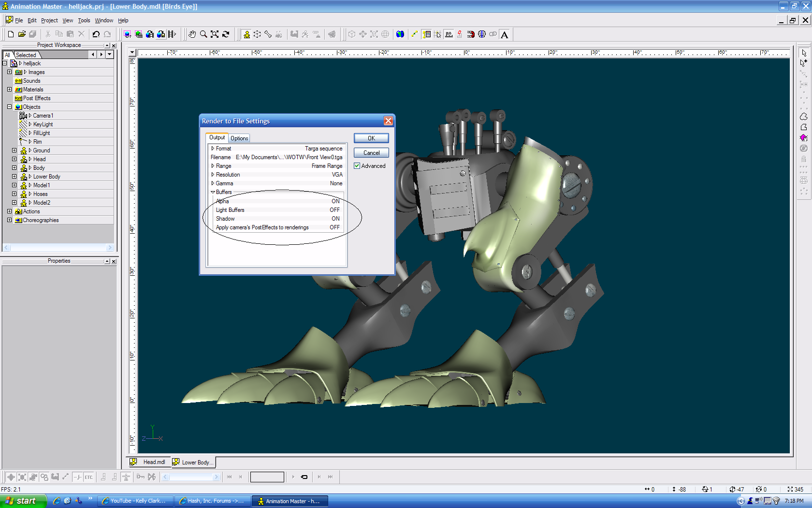Click the New file icon
This screenshot has width=812, height=508.
11,34
